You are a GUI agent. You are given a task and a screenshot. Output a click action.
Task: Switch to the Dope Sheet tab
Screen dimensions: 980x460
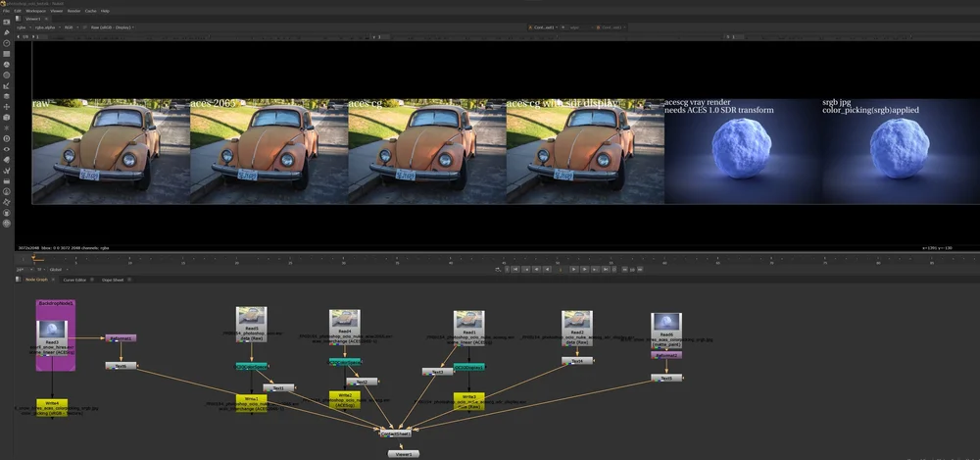(112, 280)
